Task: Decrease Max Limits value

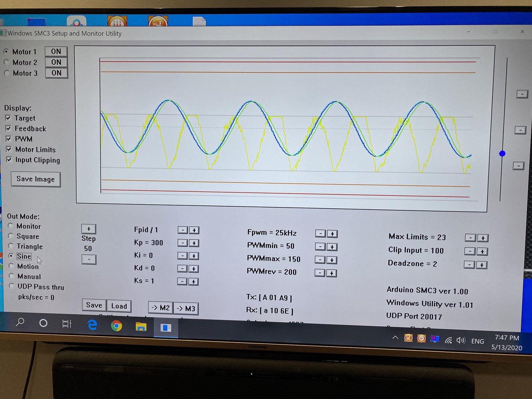Action: (470, 238)
